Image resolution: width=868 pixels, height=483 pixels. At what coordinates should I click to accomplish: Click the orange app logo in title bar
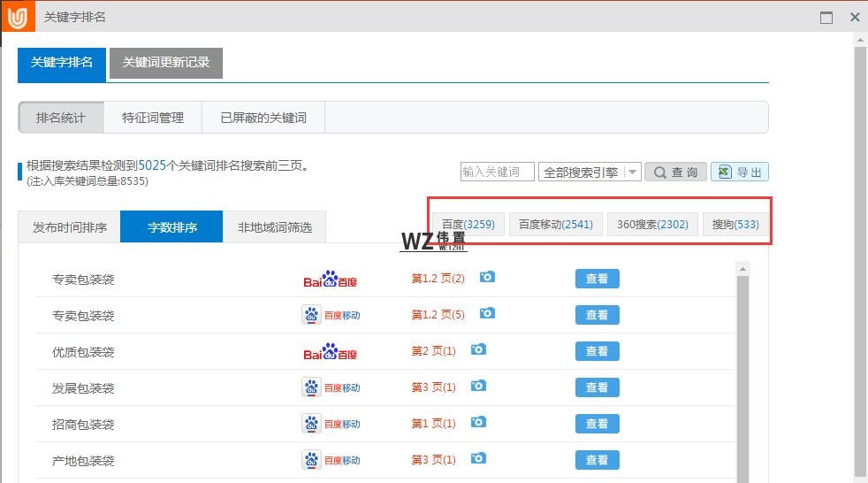point(18,17)
